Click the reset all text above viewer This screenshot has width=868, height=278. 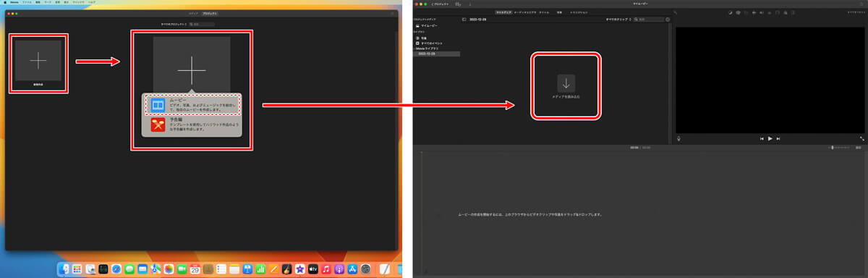856,13
